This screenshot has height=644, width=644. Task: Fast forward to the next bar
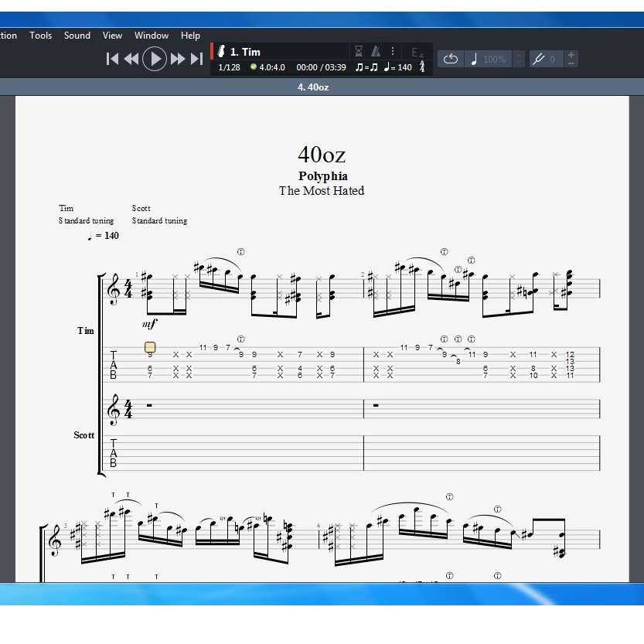pos(178,59)
